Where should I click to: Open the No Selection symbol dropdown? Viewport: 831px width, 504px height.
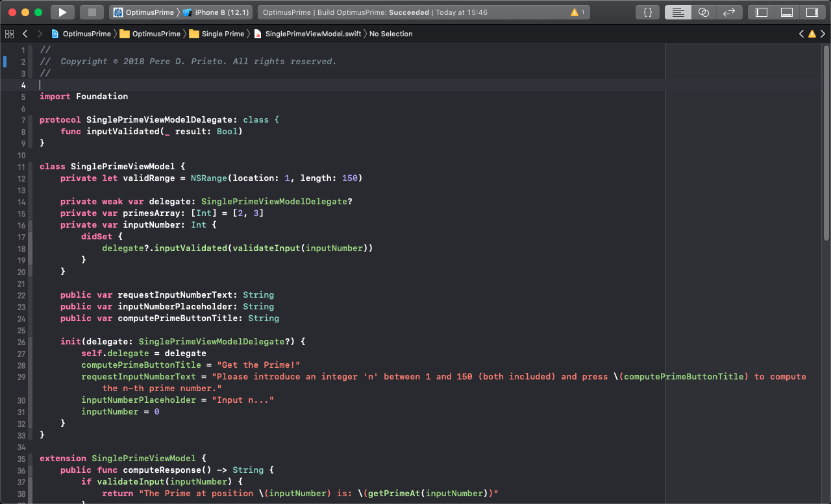(390, 34)
